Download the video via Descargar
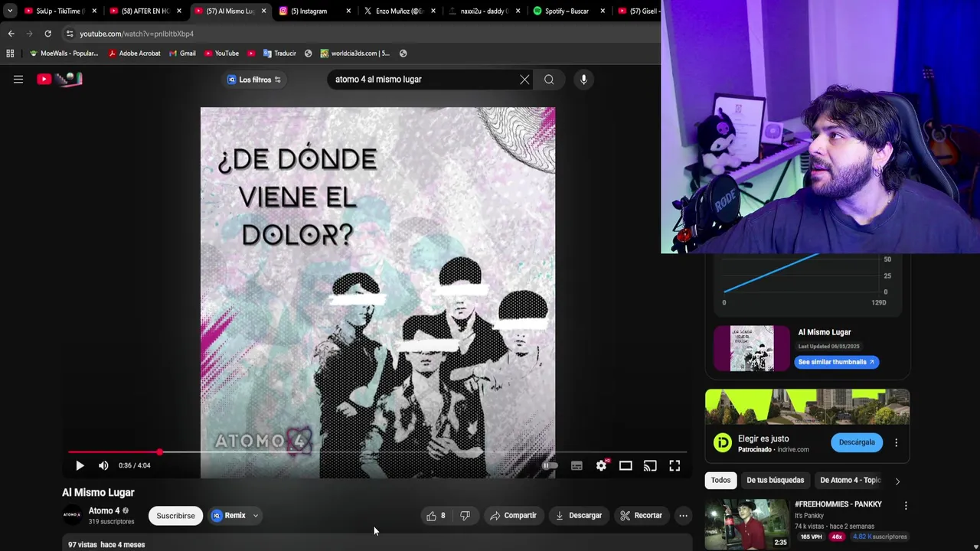The height and width of the screenshot is (551, 980). click(579, 516)
